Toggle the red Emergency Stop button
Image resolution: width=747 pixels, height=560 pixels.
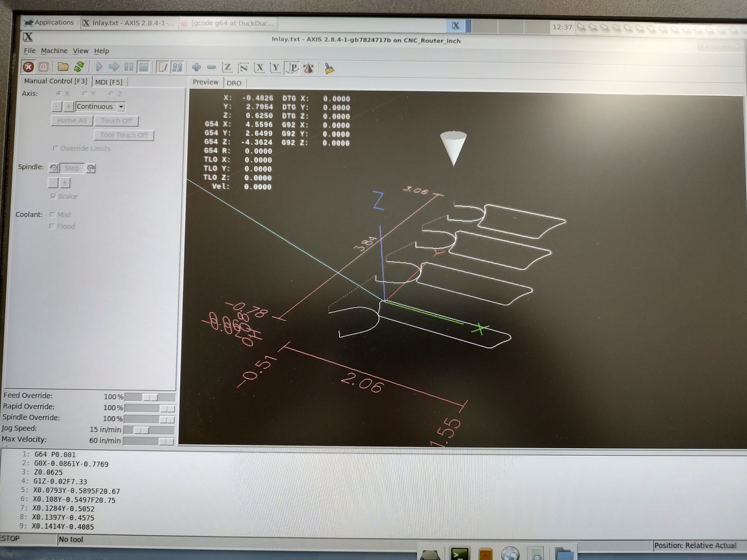[x=28, y=67]
